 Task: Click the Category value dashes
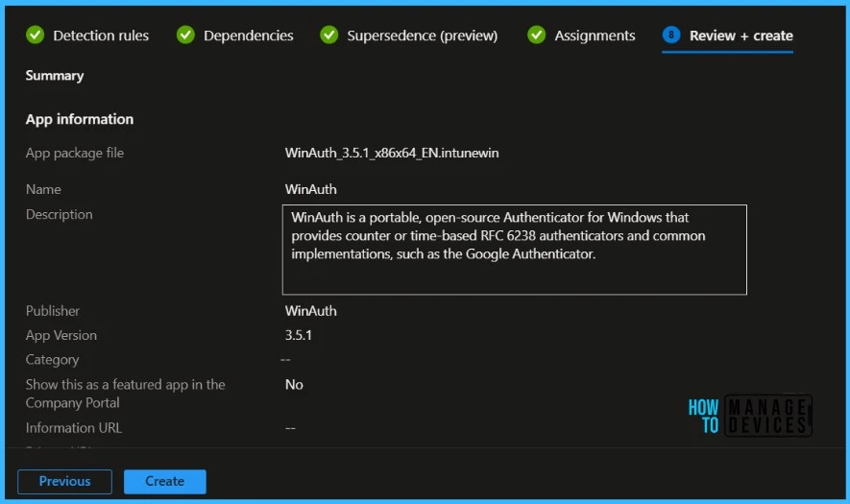[x=285, y=359]
